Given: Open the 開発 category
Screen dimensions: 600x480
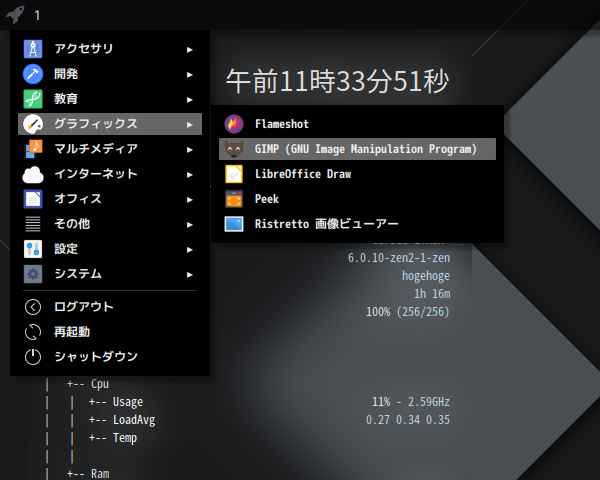Looking at the screenshot, I should click(x=110, y=74).
